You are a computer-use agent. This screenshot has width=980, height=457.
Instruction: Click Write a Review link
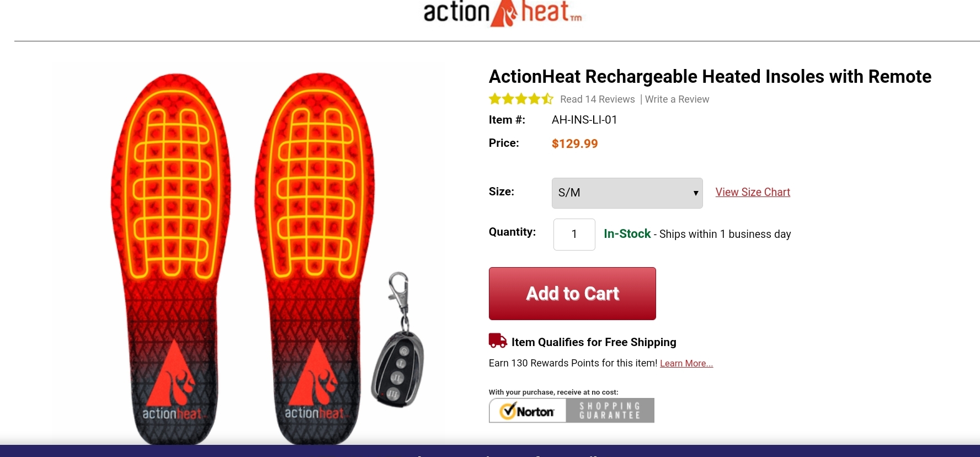click(677, 99)
